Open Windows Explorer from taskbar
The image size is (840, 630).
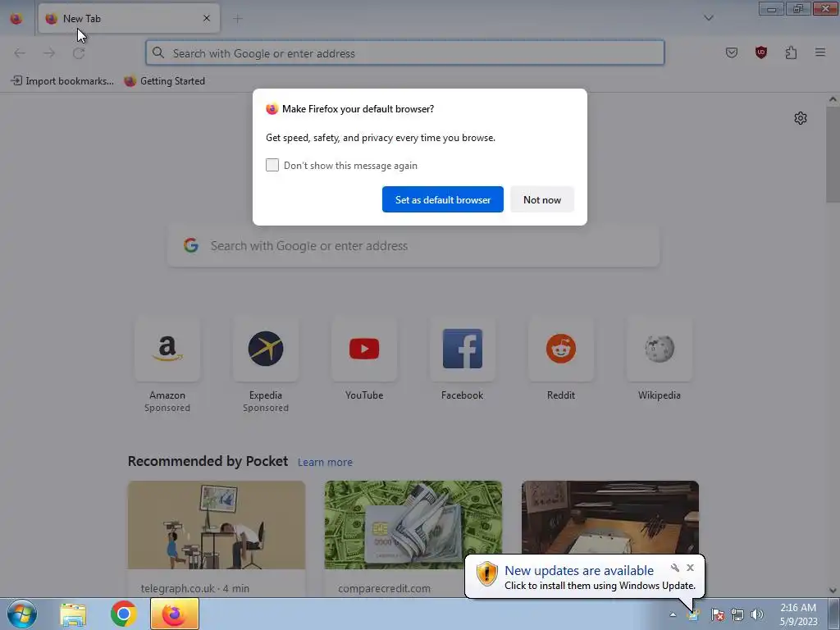point(73,614)
